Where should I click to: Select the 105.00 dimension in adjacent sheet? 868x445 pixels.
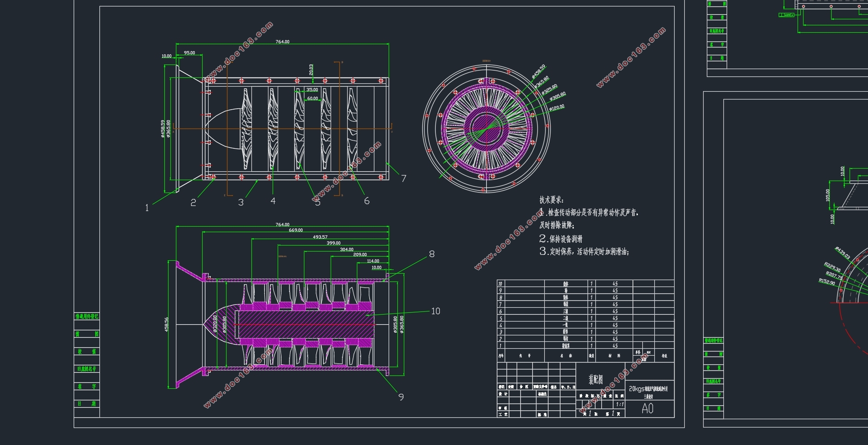click(x=827, y=195)
